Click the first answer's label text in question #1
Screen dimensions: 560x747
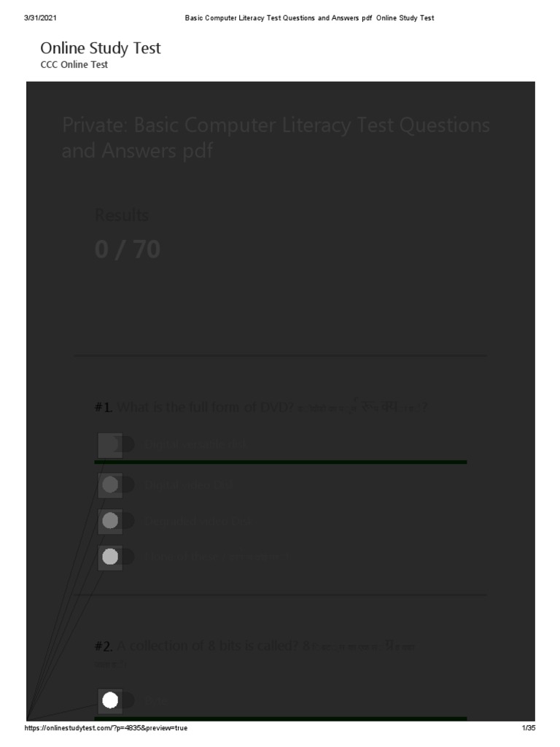(x=197, y=444)
